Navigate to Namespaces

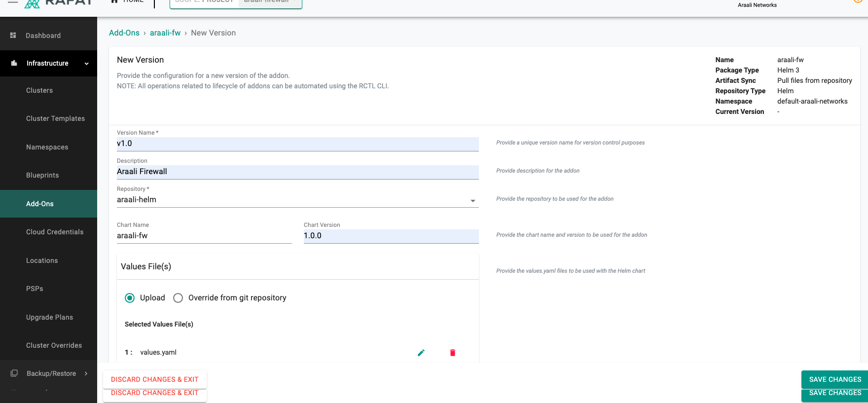pos(47,147)
